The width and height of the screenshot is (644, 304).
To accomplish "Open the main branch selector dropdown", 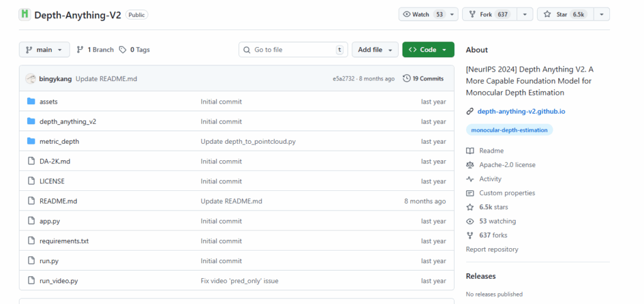I will tap(45, 50).
